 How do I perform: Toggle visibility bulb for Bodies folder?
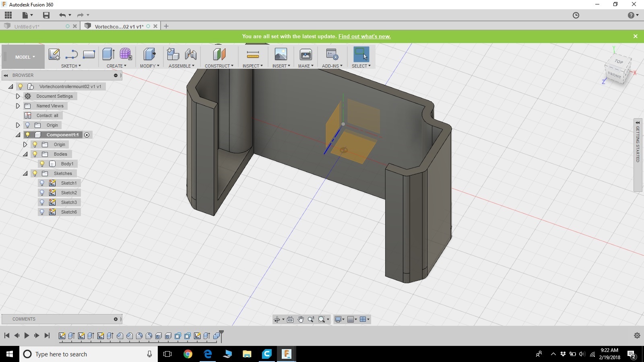[x=35, y=154]
